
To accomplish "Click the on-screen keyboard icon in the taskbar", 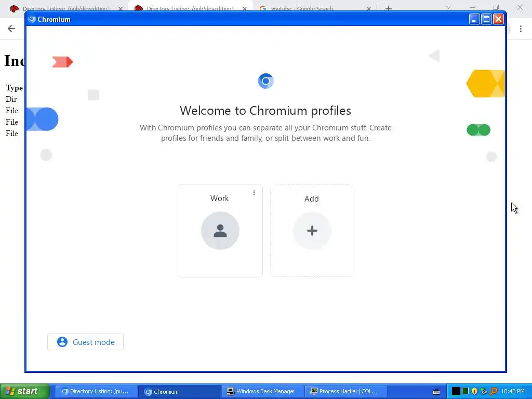I will [436, 392].
